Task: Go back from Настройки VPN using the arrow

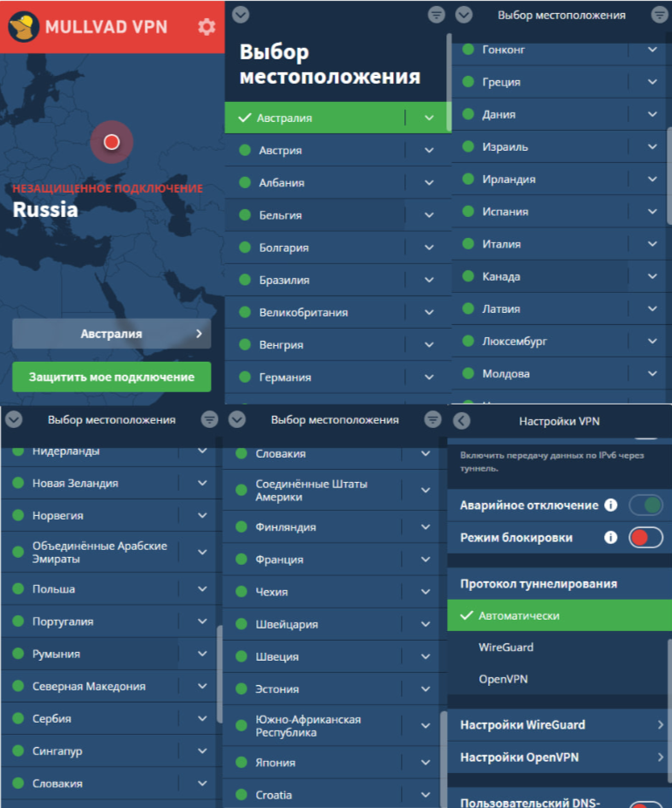Action: point(462,421)
